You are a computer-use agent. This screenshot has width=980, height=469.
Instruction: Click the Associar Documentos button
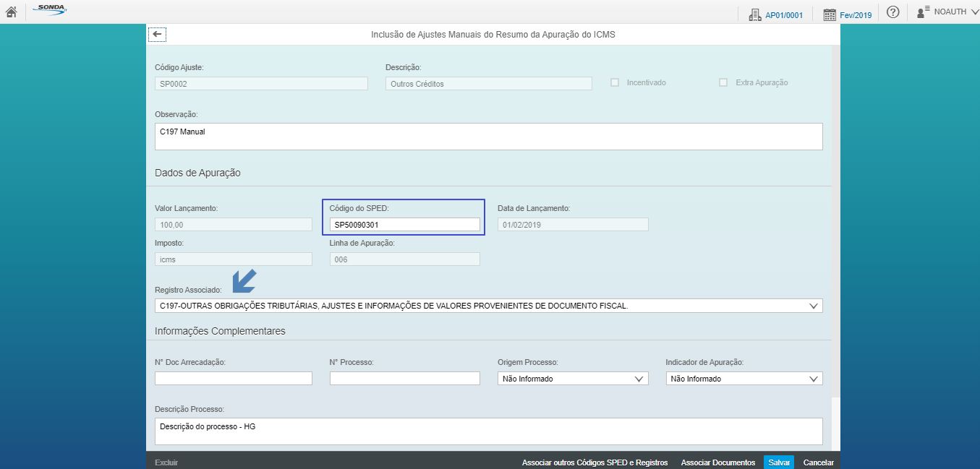pos(718,462)
